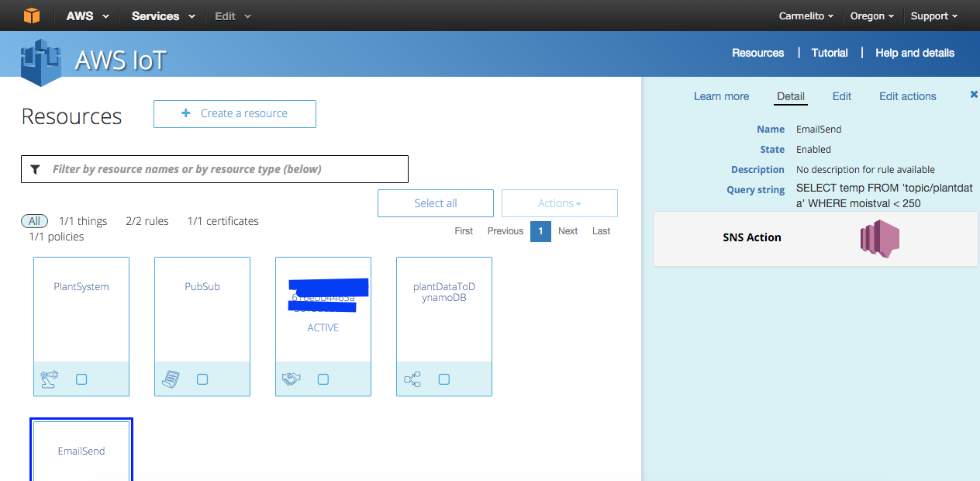Image resolution: width=980 pixels, height=481 pixels.
Task: Check the PlantSystem card checkbox
Action: (81, 379)
